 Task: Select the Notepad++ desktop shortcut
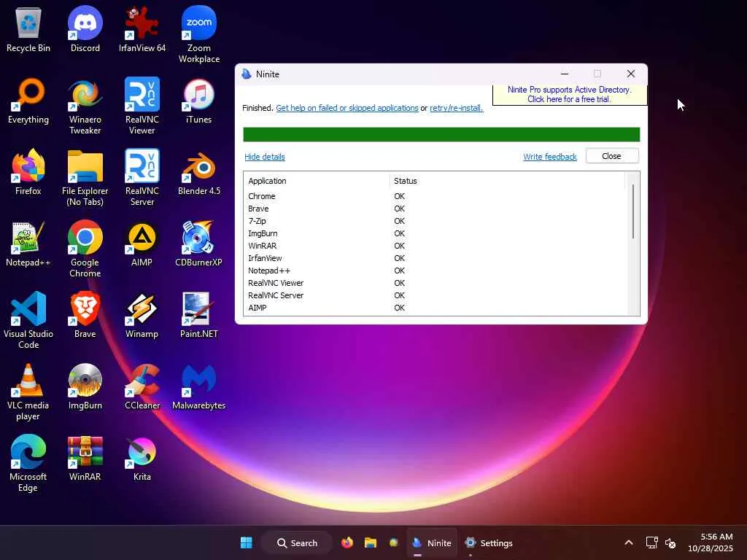point(28,244)
